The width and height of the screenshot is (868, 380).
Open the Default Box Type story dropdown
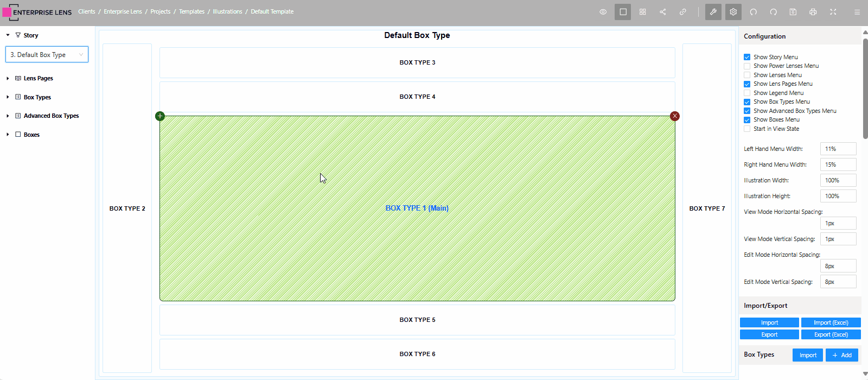tap(47, 55)
